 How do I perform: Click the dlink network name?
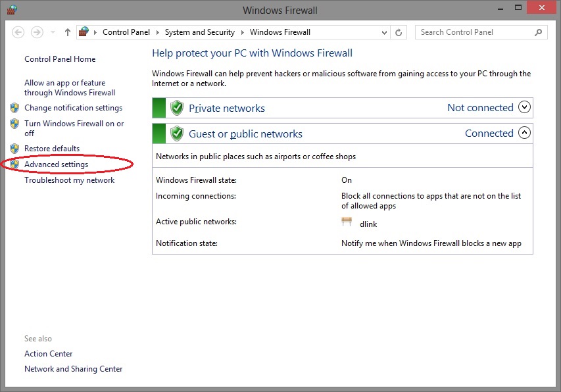pyautogui.click(x=368, y=224)
